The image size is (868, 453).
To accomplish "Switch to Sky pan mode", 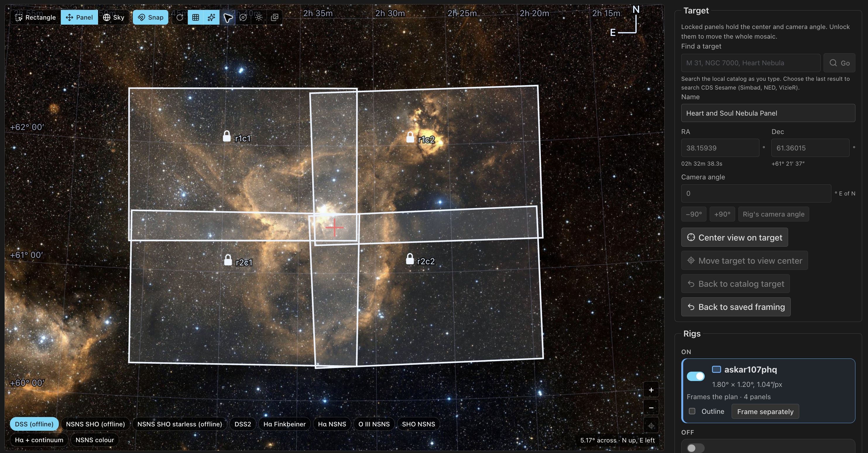I will pos(114,17).
